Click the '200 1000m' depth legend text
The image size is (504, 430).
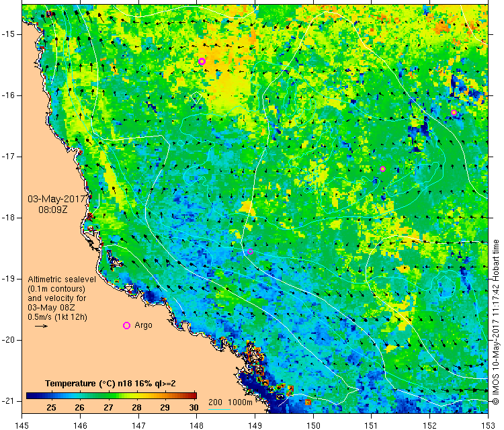click(230, 402)
